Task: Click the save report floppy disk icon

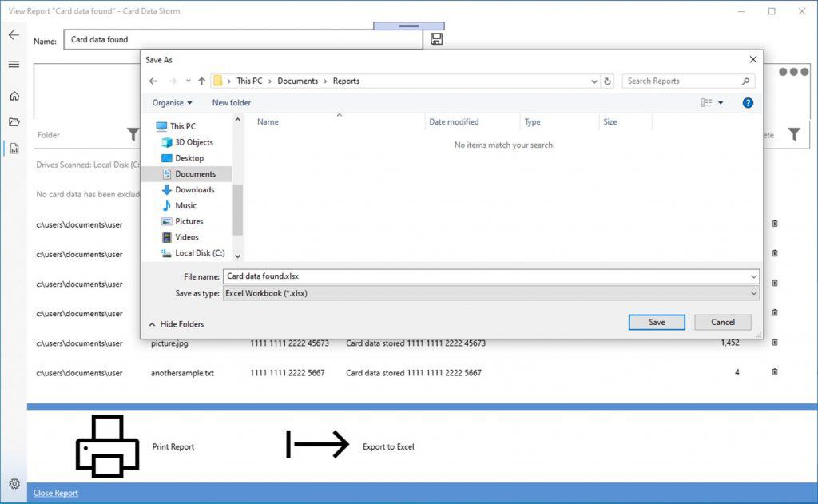Action: pos(436,39)
